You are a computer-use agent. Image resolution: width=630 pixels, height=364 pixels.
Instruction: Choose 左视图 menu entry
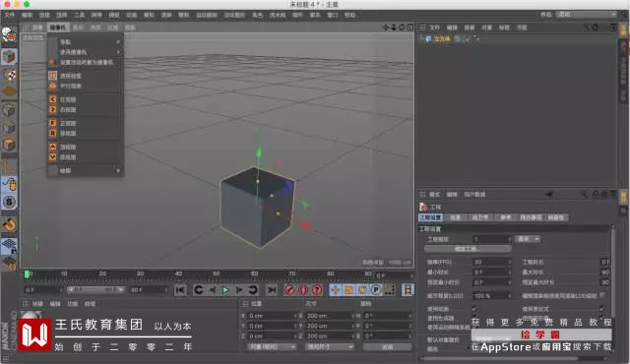point(86,99)
